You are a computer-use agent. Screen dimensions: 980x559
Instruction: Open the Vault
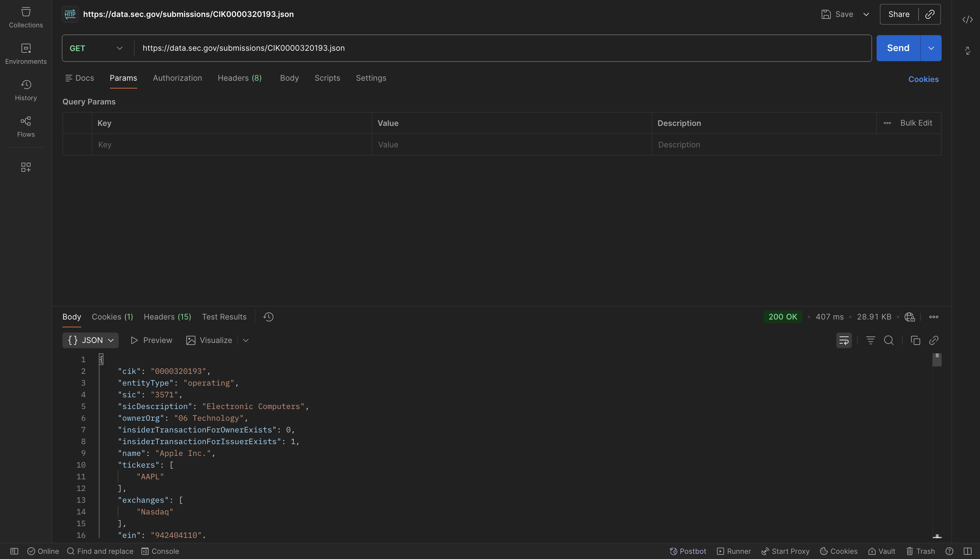[881, 551]
